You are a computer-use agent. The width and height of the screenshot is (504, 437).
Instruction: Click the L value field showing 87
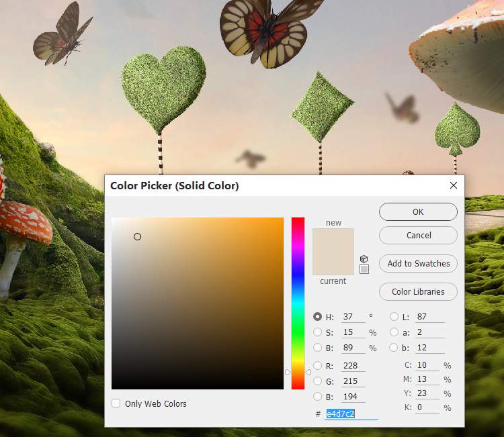coord(430,317)
